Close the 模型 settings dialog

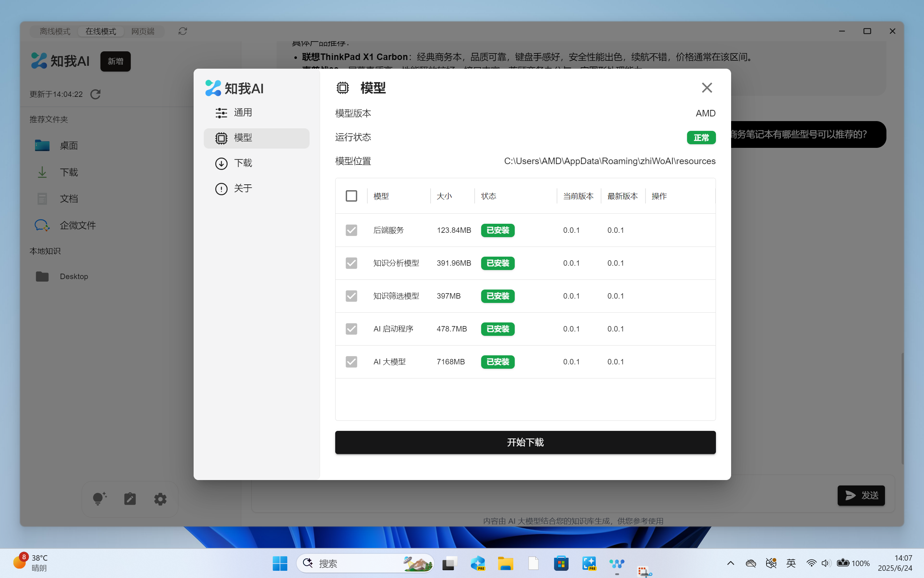pos(707,87)
